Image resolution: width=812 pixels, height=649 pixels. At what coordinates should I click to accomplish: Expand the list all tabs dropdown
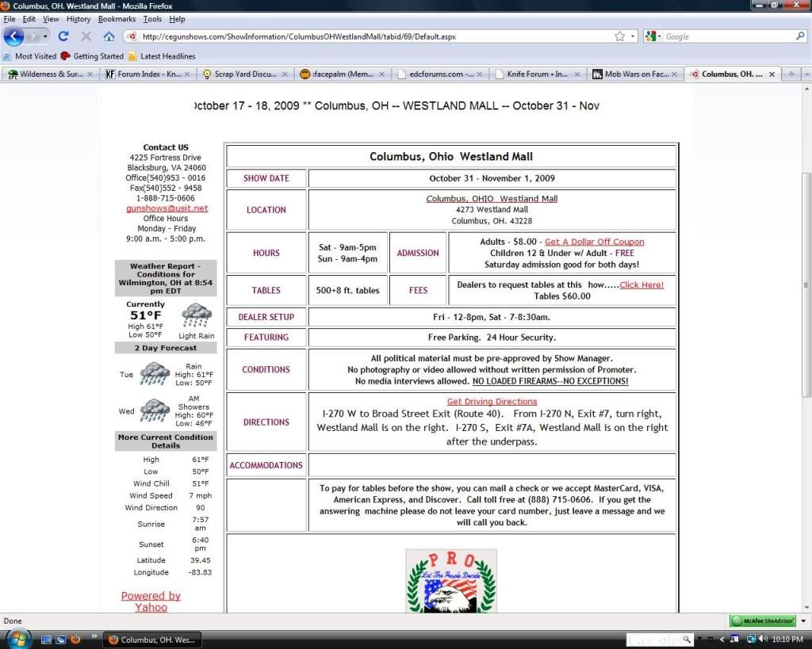coord(805,74)
